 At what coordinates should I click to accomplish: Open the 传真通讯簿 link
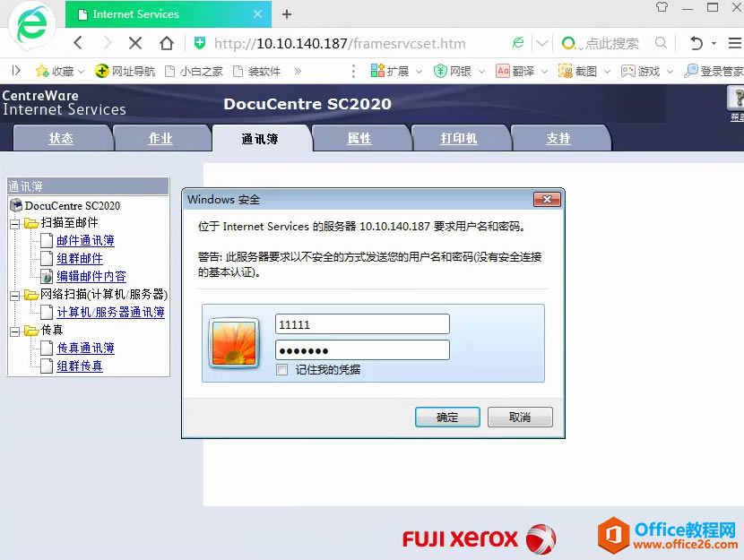pyautogui.click(x=85, y=348)
